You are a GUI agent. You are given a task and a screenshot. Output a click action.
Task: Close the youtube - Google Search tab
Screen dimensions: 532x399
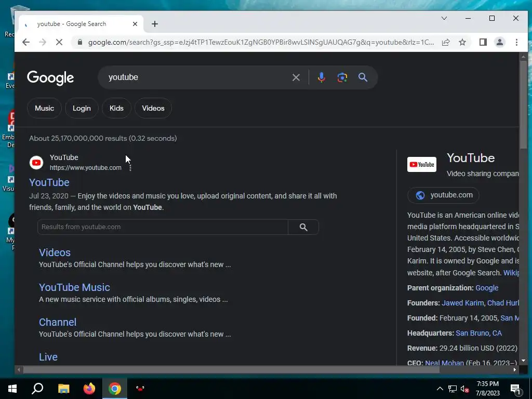coord(135,24)
